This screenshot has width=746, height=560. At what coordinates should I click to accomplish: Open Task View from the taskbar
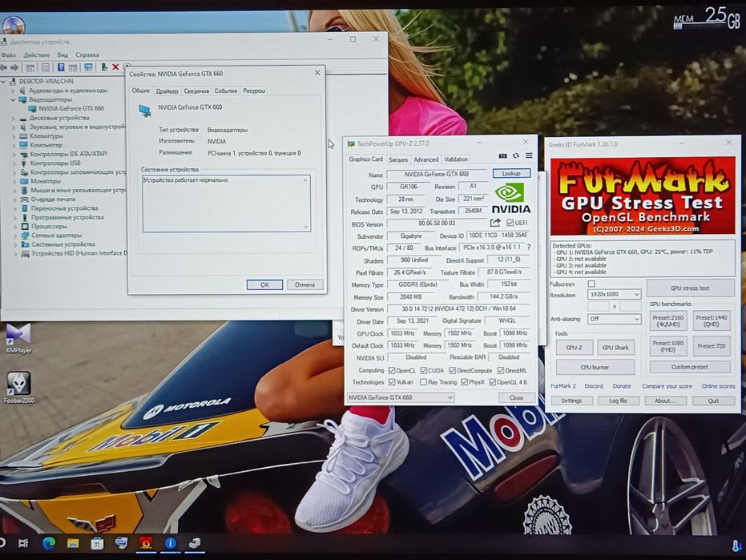tap(22, 543)
